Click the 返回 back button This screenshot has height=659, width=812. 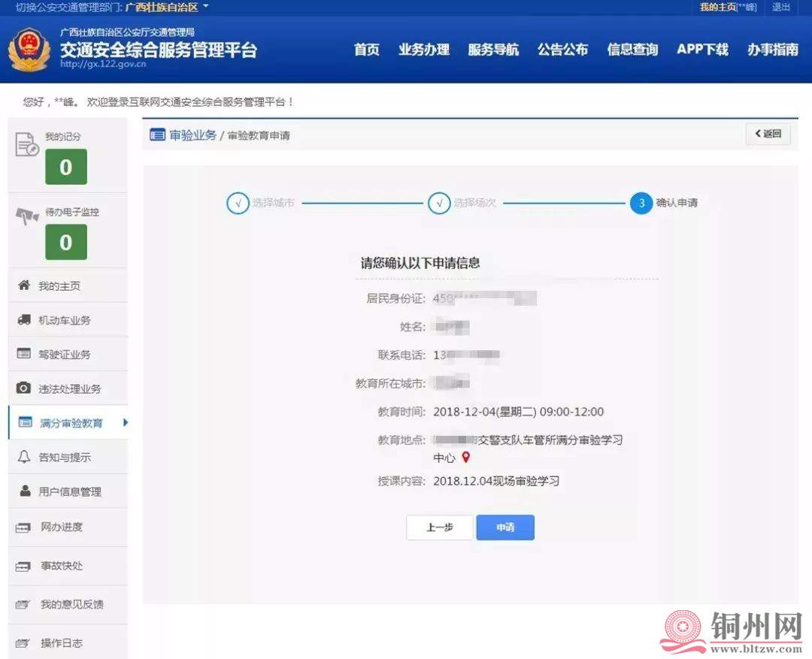(768, 134)
